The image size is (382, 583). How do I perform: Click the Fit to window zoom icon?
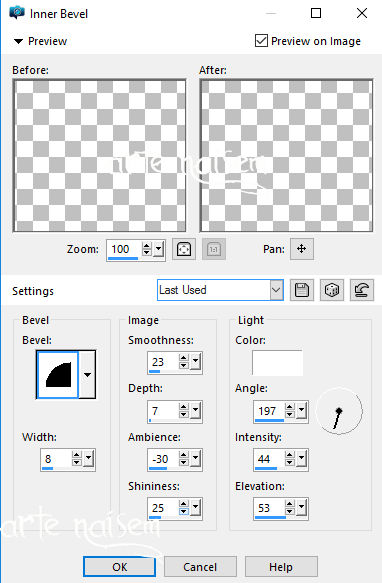point(184,249)
